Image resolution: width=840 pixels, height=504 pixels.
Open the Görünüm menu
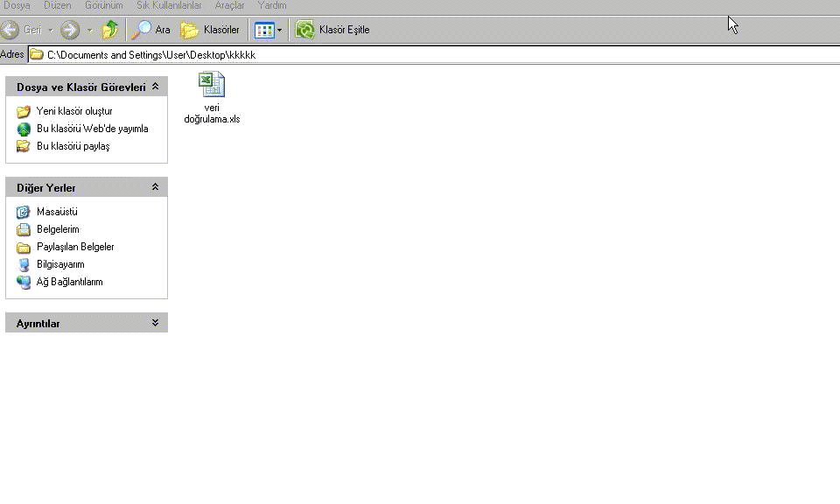coord(104,5)
